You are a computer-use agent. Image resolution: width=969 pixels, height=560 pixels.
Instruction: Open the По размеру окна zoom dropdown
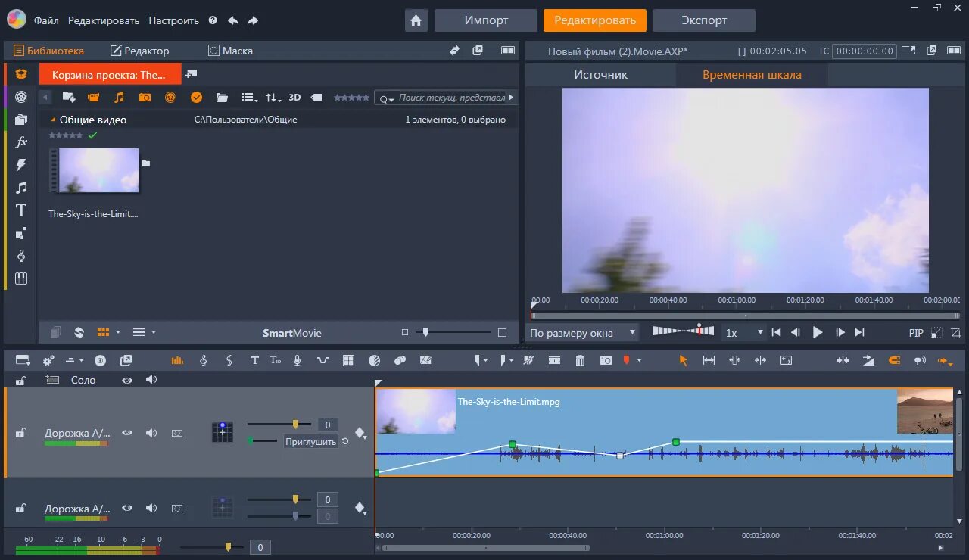(582, 333)
